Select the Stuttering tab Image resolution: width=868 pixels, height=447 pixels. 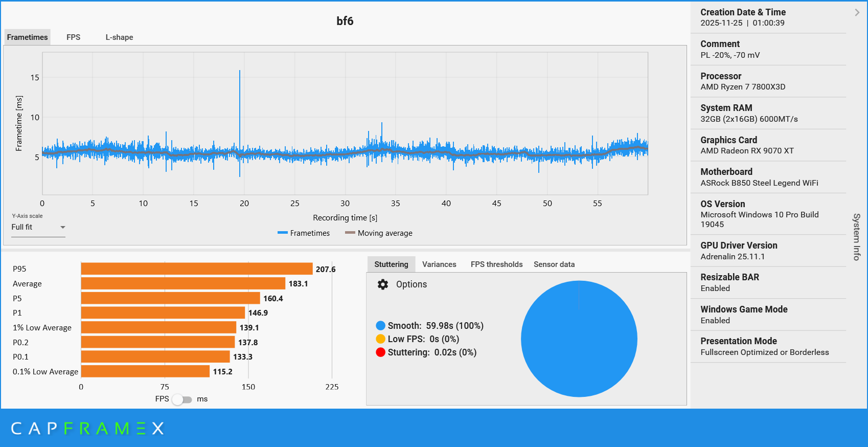(391, 264)
